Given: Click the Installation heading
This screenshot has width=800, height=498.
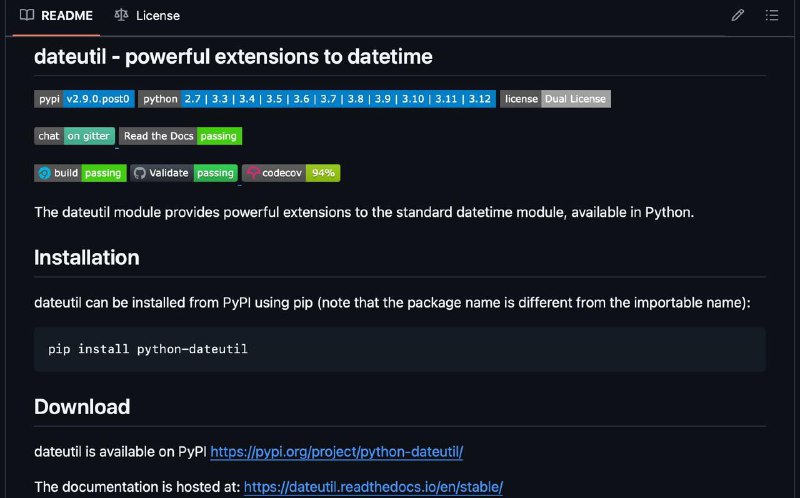Looking at the screenshot, I should [87, 258].
